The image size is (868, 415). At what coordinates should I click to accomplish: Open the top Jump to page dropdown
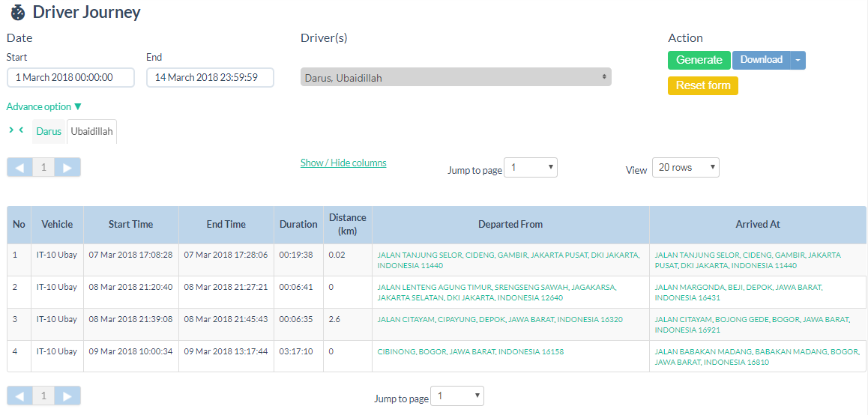tap(531, 168)
